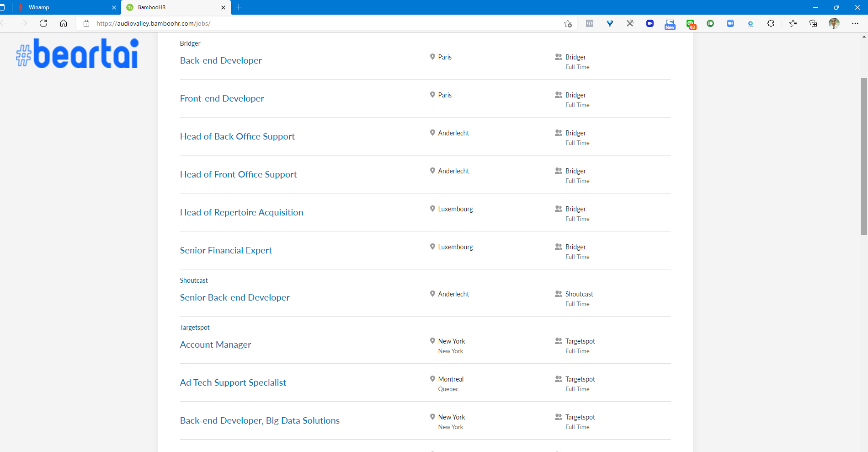
Task: Click the beartai logo
Action: 77,54
